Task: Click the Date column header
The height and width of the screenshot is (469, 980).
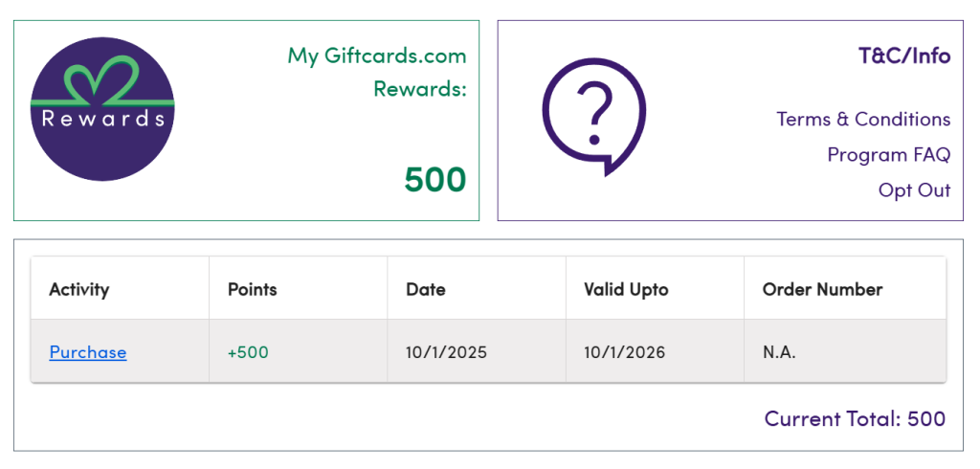Action: (426, 289)
